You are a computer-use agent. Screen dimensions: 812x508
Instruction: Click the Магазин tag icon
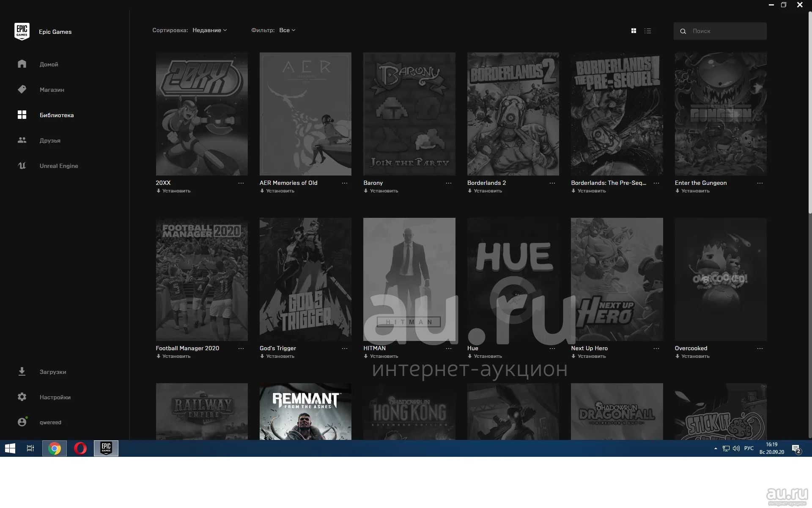(22, 89)
